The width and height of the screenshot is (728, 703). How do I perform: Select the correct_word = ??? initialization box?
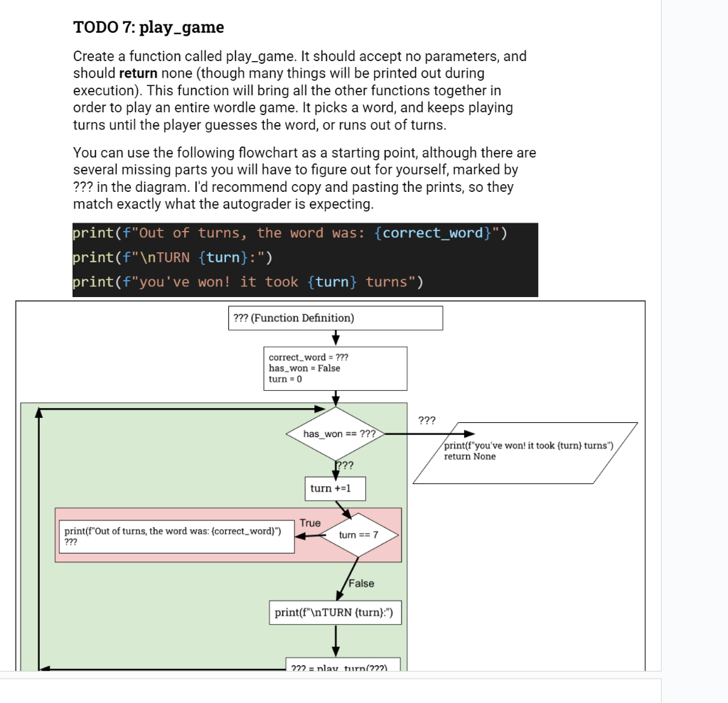point(336,368)
